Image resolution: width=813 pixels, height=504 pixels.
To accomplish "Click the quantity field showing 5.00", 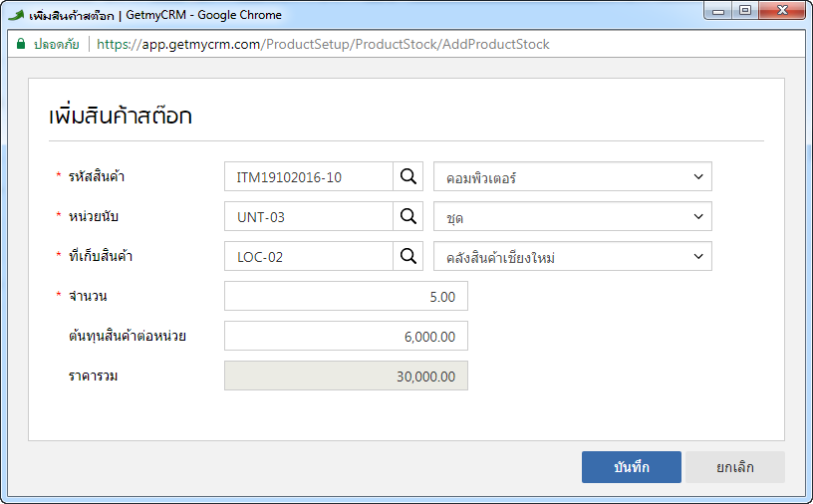I will click(x=346, y=296).
